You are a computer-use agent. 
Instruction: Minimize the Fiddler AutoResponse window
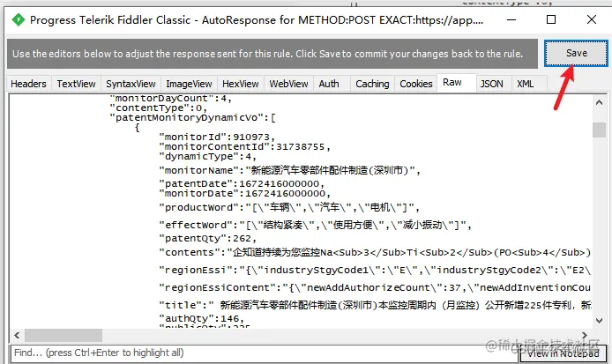click(x=511, y=19)
